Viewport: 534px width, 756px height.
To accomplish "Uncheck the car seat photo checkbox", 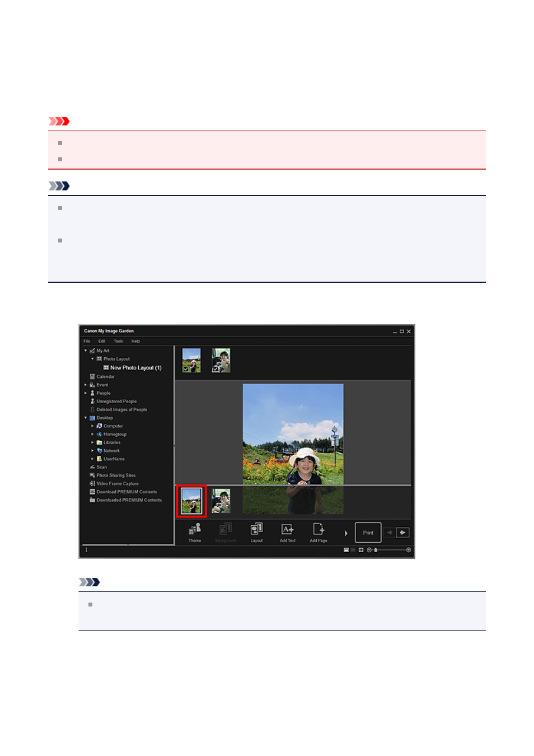I will point(216,369).
